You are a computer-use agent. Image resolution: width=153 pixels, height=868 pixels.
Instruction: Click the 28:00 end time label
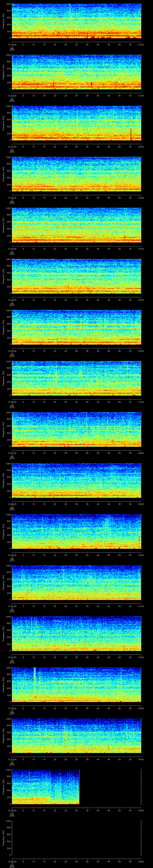click(x=141, y=453)
